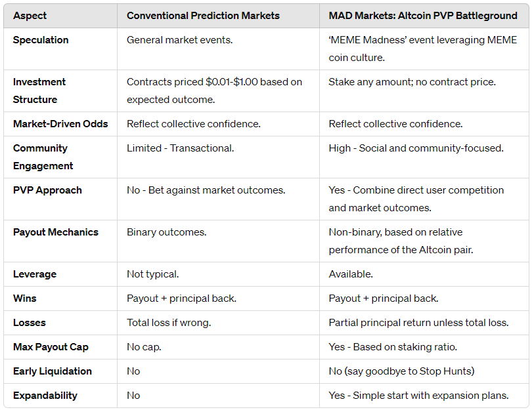Screen dimensions: 532x410
Task: Select the 'Limited - Transactional.' cell
Action: pyautogui.click(x=180, y=148)
